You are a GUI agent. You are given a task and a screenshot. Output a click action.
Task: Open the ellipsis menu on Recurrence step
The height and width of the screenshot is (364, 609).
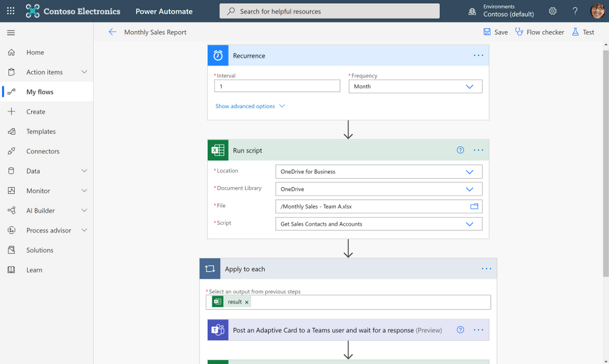[x=478, y=55]
